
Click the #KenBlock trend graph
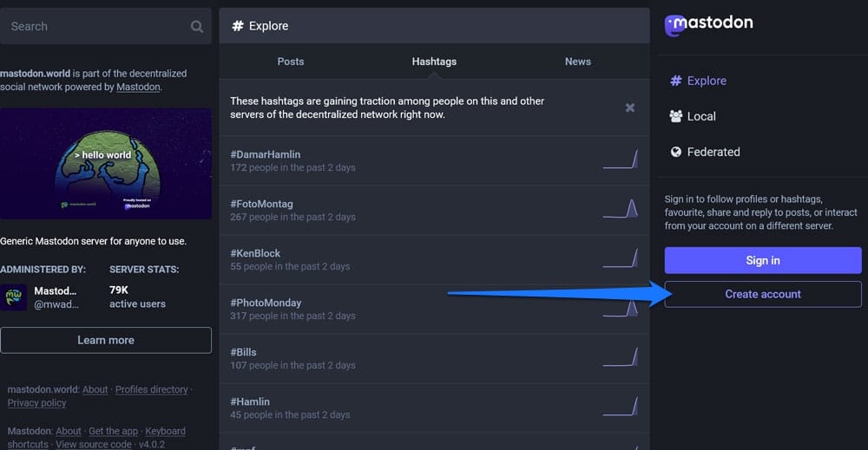(621, 258)
